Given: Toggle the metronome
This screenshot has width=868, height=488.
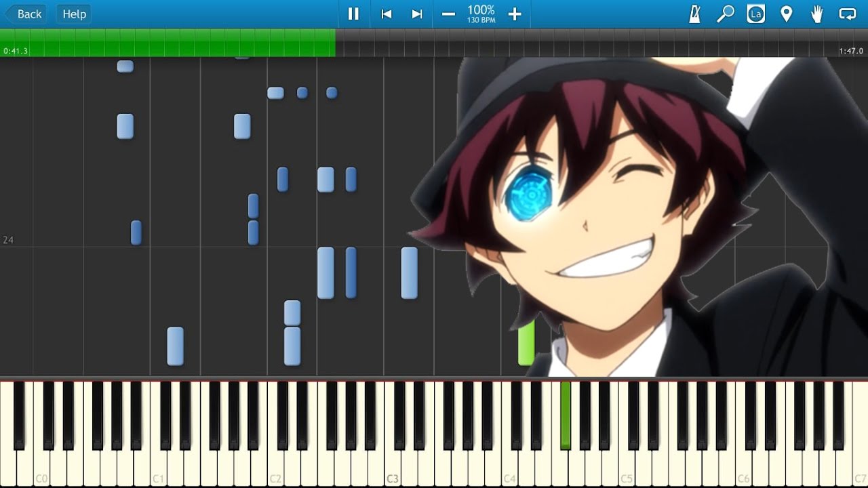Looking at the screenshot, I should (695, 14).
